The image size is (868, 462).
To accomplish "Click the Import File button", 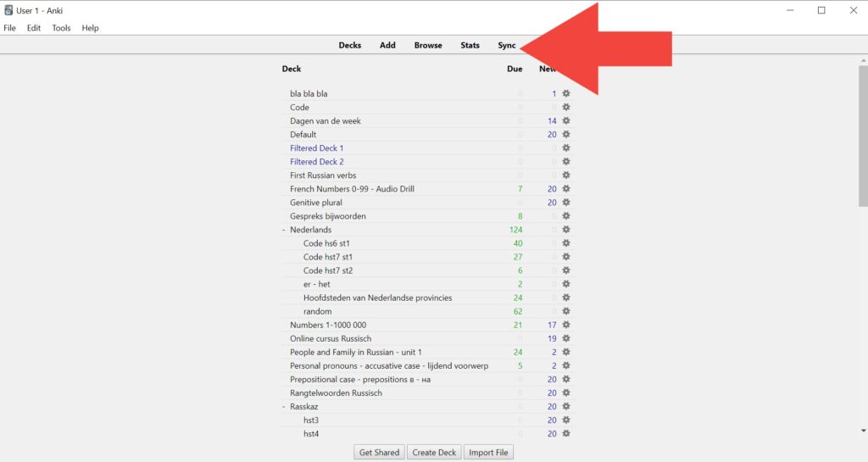I will coord(488,453).
